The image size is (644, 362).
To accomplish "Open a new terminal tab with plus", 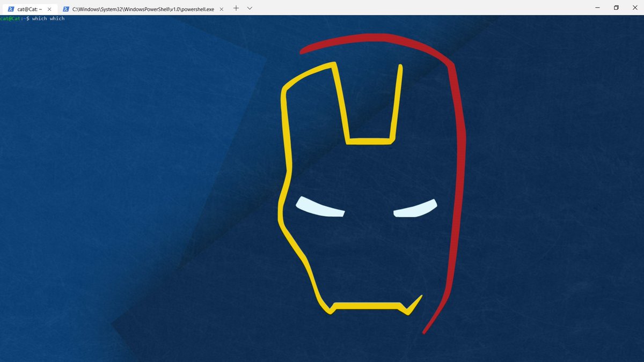I will coord(236,8).
